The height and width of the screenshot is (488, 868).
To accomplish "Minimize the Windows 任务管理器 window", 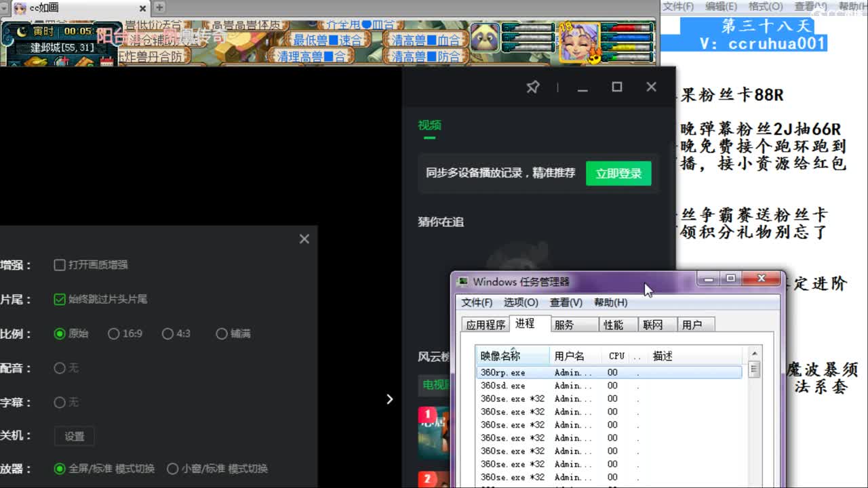I will pyautogui.click(x=709, y=279).
